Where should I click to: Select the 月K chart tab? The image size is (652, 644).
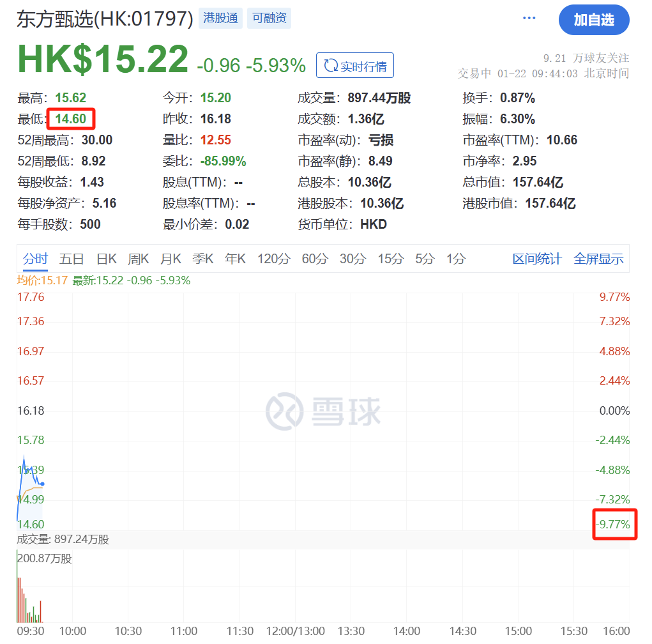pos(171,259)
